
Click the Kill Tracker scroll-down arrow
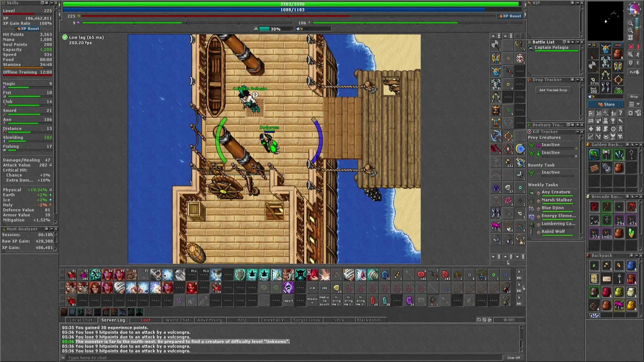pos(582,237)
